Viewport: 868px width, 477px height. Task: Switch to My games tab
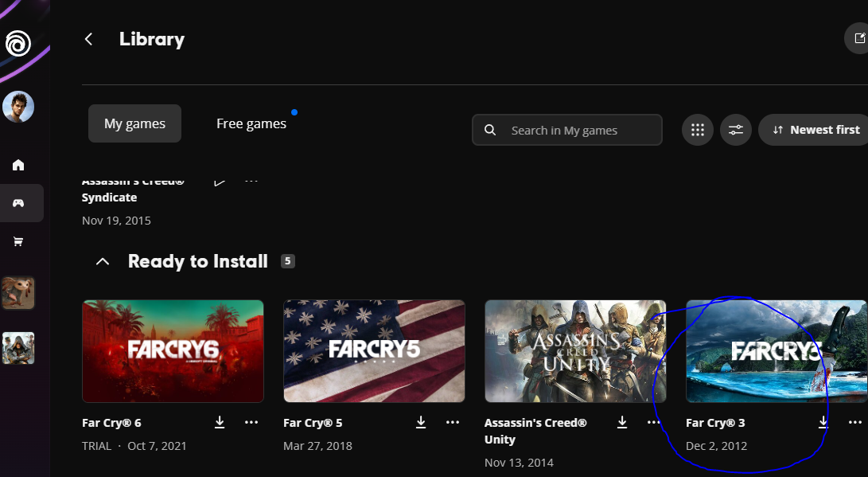[134, 123]
